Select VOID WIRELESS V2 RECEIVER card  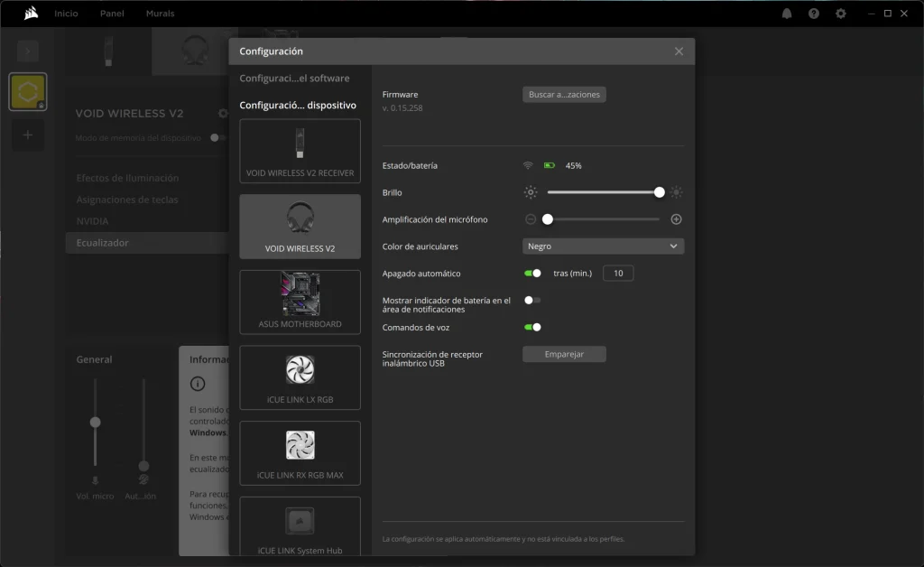300,151
